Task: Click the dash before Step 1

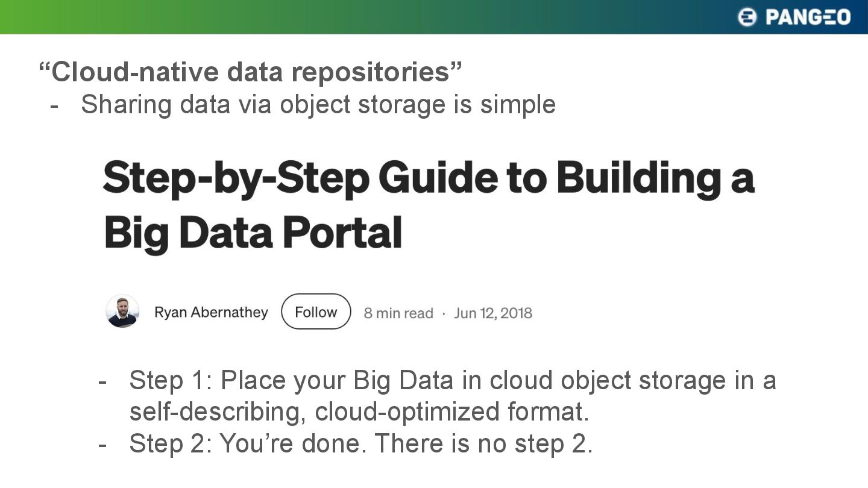Action: [x=102, y=382]
